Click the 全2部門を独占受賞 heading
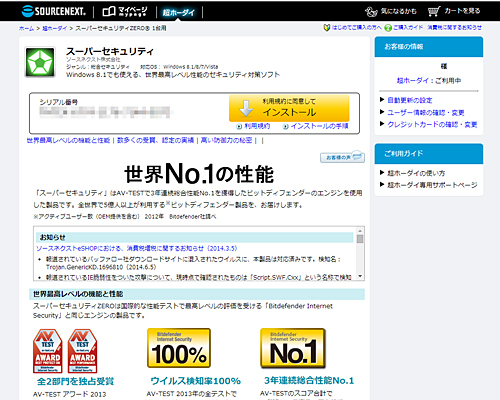Screen dimensions: 500x400 [x=75, y=381]
